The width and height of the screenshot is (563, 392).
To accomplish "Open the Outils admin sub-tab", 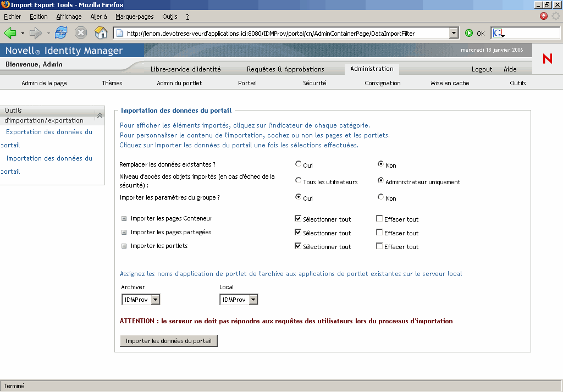I will coord(518,83).
